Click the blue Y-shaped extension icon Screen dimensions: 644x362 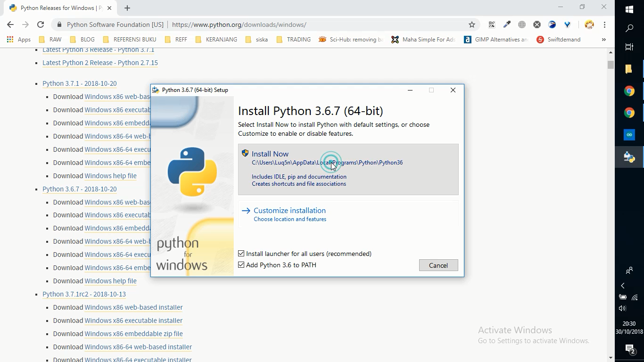tap(567, 25)
